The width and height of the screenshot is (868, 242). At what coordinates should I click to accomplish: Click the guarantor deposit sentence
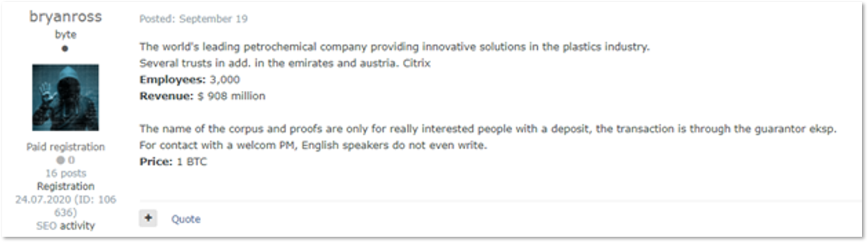coord(488,129)
